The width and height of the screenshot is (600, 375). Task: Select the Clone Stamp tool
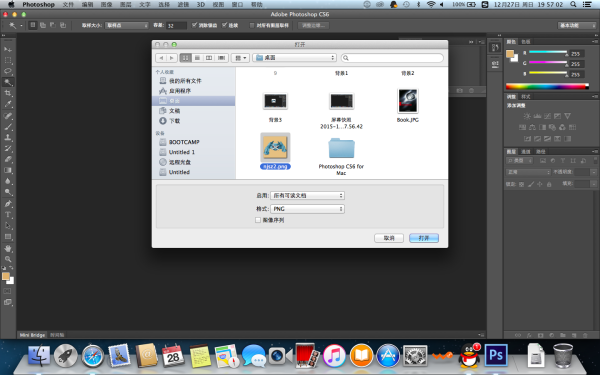(x=8, y=137)
